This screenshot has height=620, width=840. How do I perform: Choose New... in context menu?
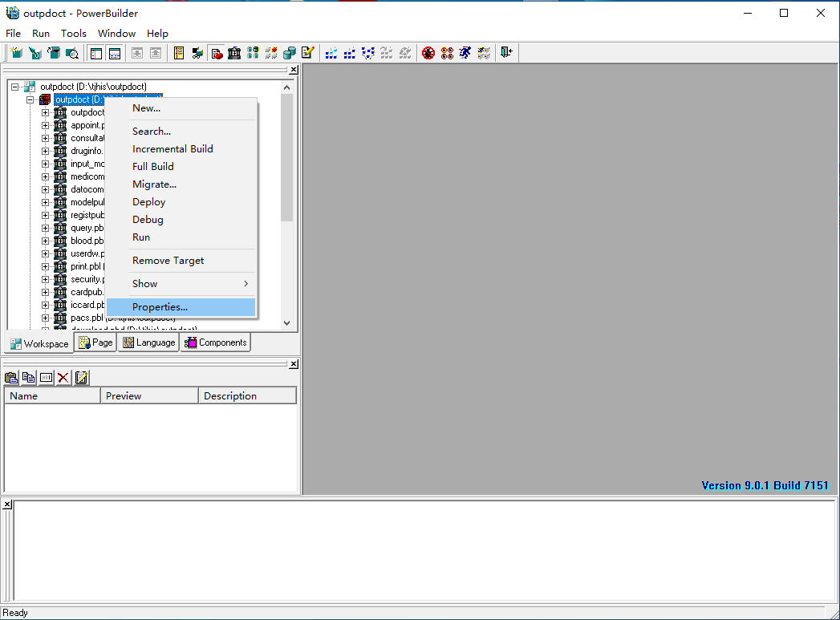click(x=181, y=108)
